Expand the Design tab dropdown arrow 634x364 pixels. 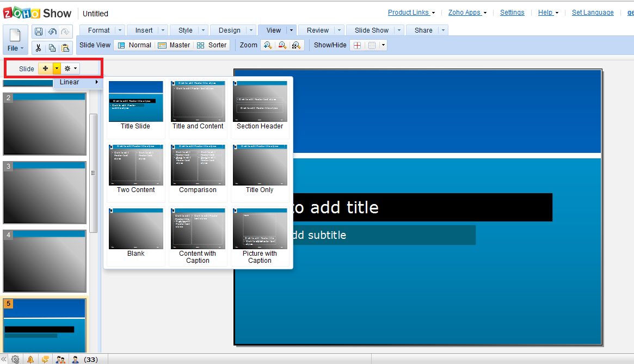(x=251, y=30)
